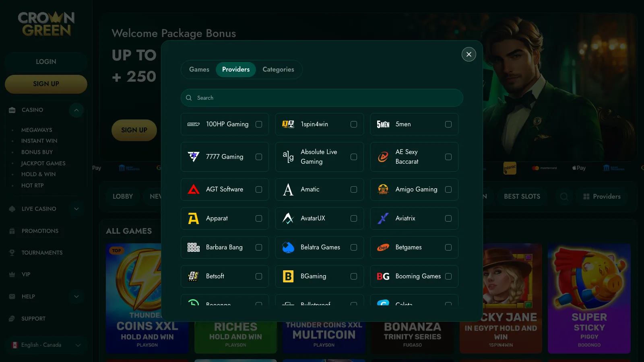Viewport: 644px width, 362px height.
Task: Enable the BGaming checkbox
Action: tap(354, 276)
